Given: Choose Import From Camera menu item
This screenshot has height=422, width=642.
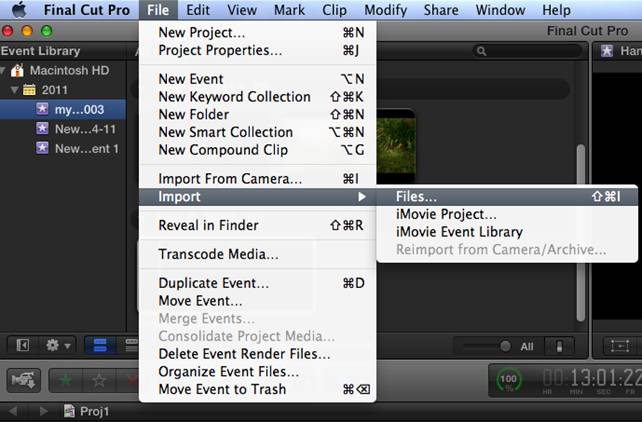Looking at the screenshot, I should (x=258, y=178).
